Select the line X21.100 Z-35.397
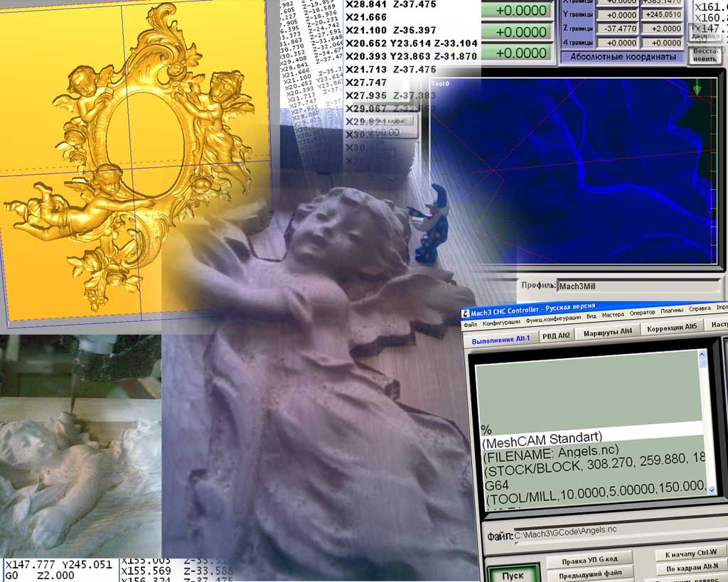 coord(391,30)
